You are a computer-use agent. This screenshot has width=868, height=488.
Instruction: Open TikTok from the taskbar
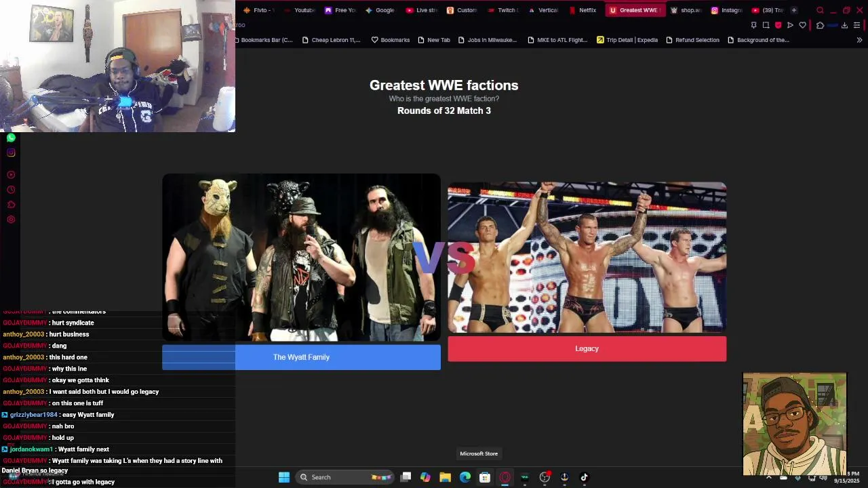(x=584, y=477)
